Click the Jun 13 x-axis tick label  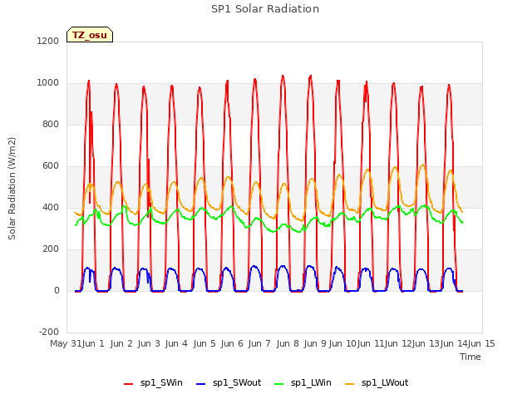(x=426, y=343)
